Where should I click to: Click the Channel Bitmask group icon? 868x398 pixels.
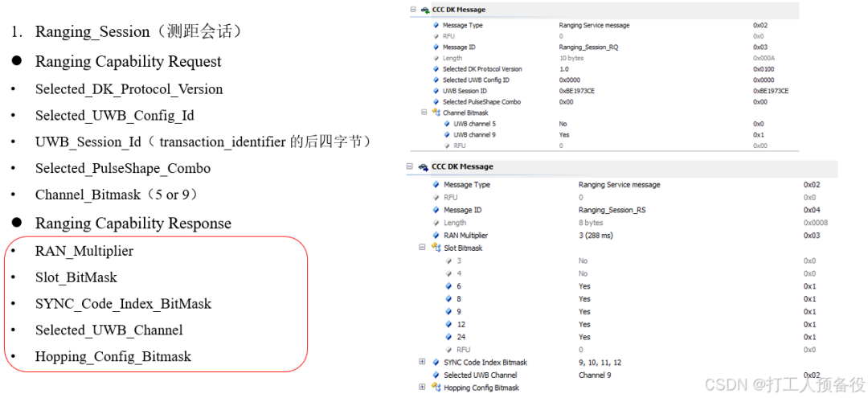(x=436, y=113)
